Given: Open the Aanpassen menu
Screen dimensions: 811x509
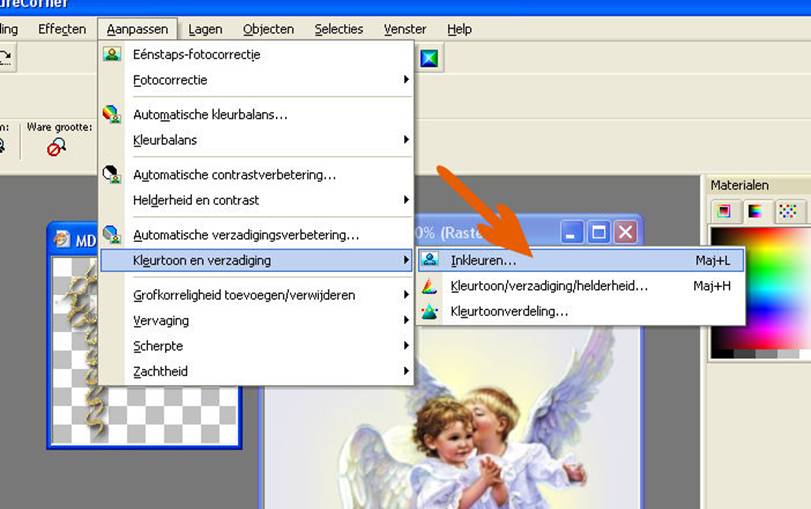Looking at the screenshot, I should pyautogui.click(x=137, y=29).
